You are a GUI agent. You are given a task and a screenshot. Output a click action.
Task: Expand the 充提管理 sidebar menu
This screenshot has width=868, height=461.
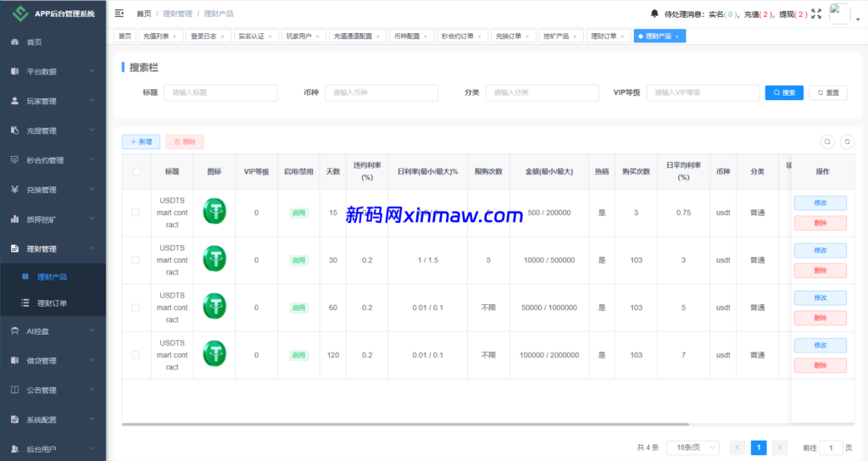point(53,131)
